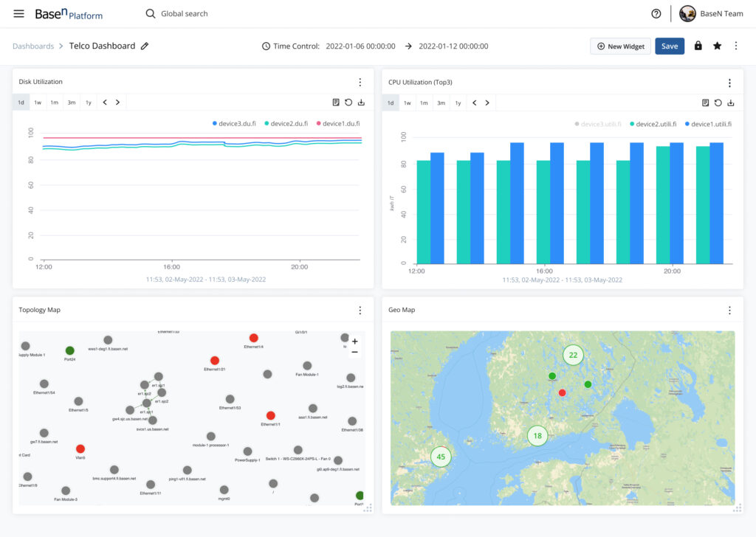Open Disk Utilization notes report icon
The image size is (756, 537).
pos(336,102)
